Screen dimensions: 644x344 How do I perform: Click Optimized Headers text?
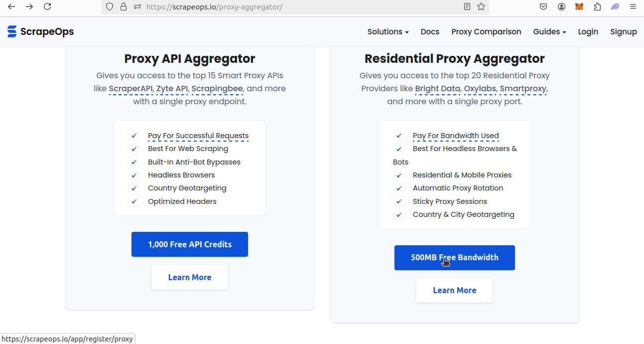(182, 201)
